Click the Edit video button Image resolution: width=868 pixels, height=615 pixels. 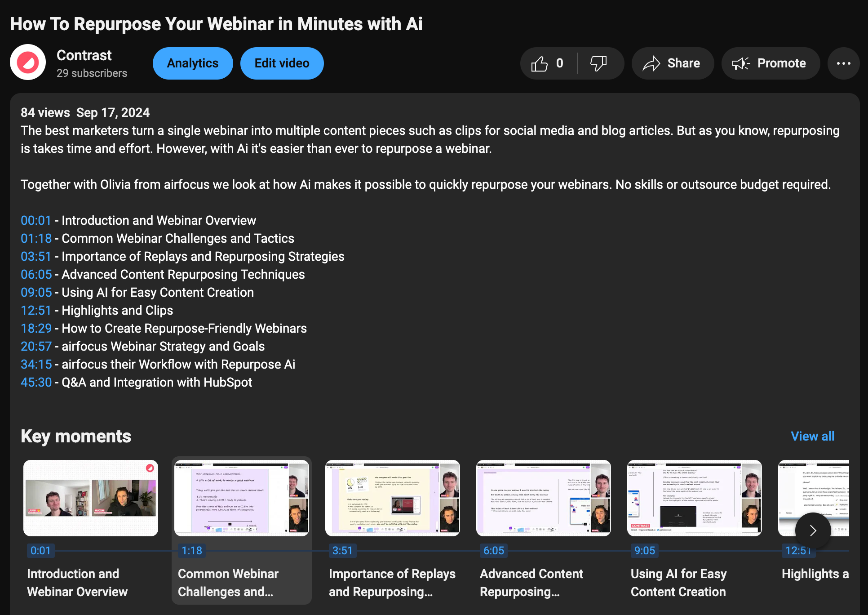[282, 63]
